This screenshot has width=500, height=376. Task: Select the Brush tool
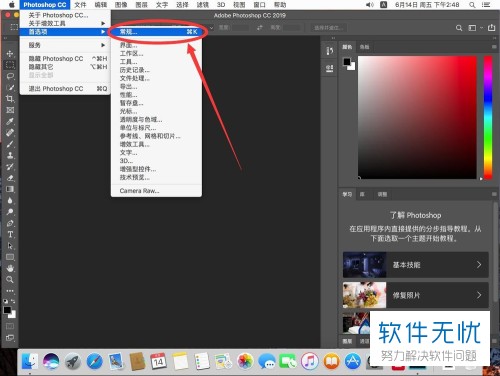click(10, 144)
